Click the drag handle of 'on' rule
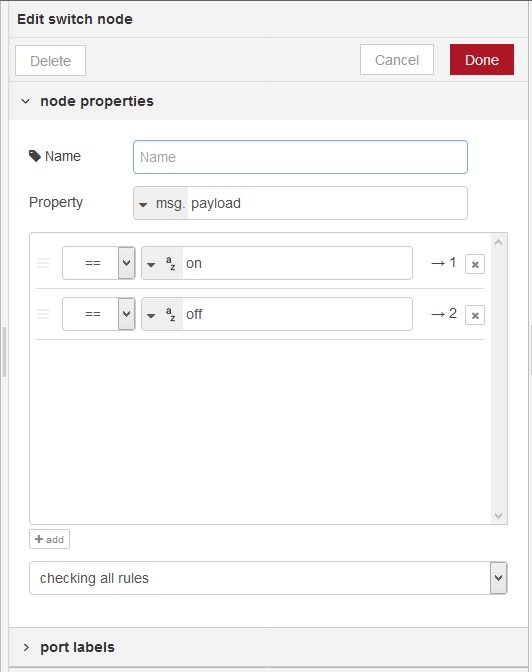The width and height of the screenshot is (532, 672). tap(43, 263)
